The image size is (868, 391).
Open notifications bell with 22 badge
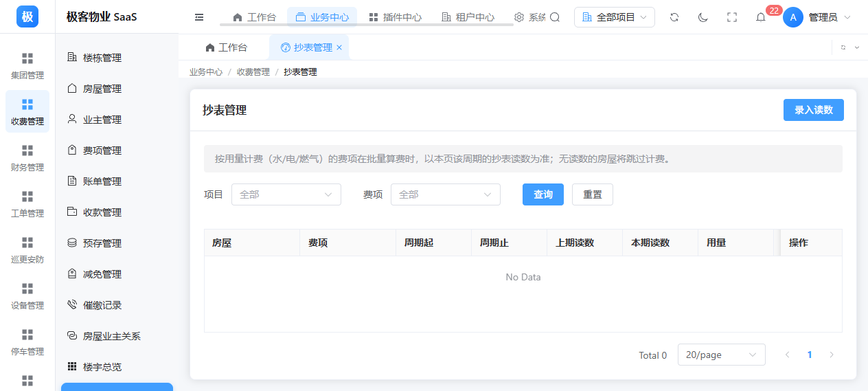click(x=761, y=17)
